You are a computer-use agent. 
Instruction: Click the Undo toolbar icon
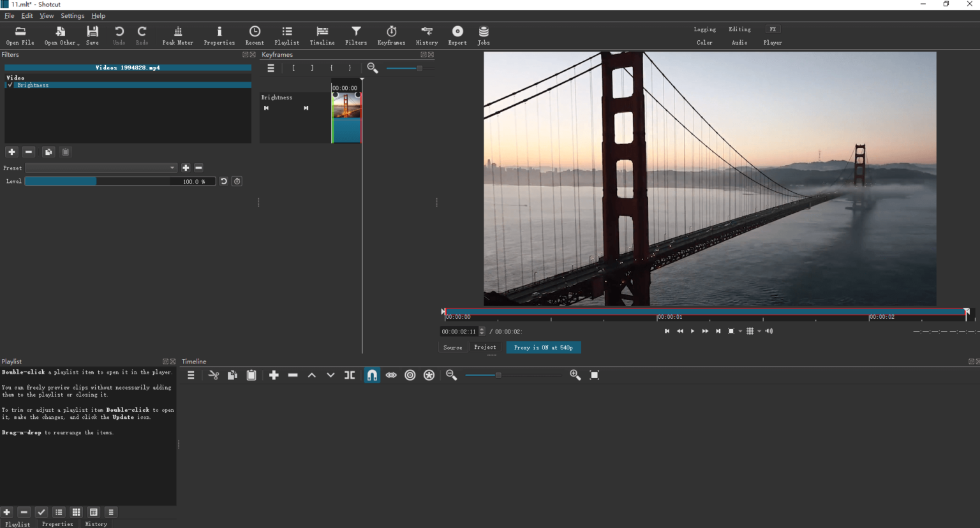pyautogui.click(x=119, y=35)
